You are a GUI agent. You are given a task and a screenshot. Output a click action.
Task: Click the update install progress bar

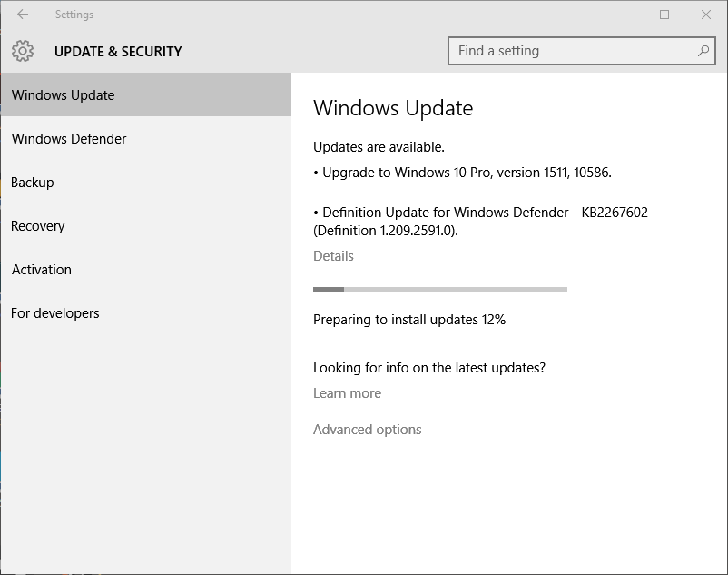coord(440,290)
